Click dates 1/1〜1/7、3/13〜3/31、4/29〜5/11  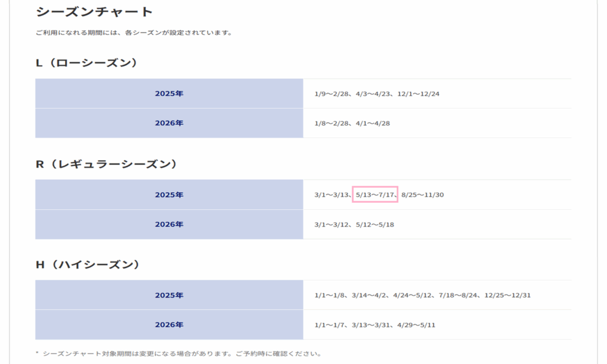(375, 325)
